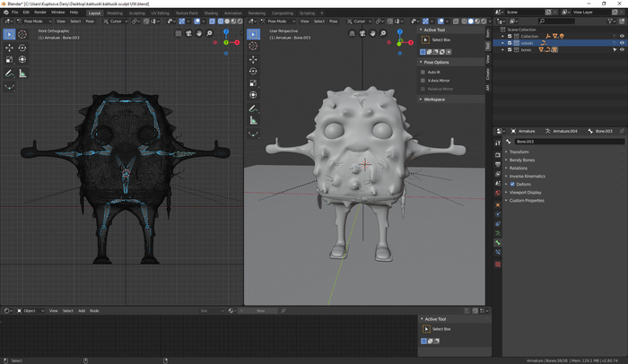Select the Annotate tool in left viewport
628x364 pixels.
point(9,73)
